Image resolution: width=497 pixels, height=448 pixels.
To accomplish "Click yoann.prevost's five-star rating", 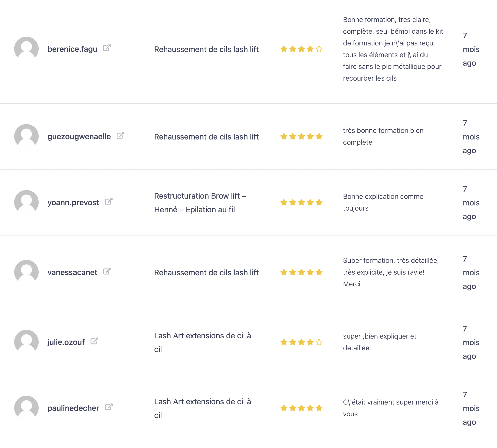I will point(301,202).
